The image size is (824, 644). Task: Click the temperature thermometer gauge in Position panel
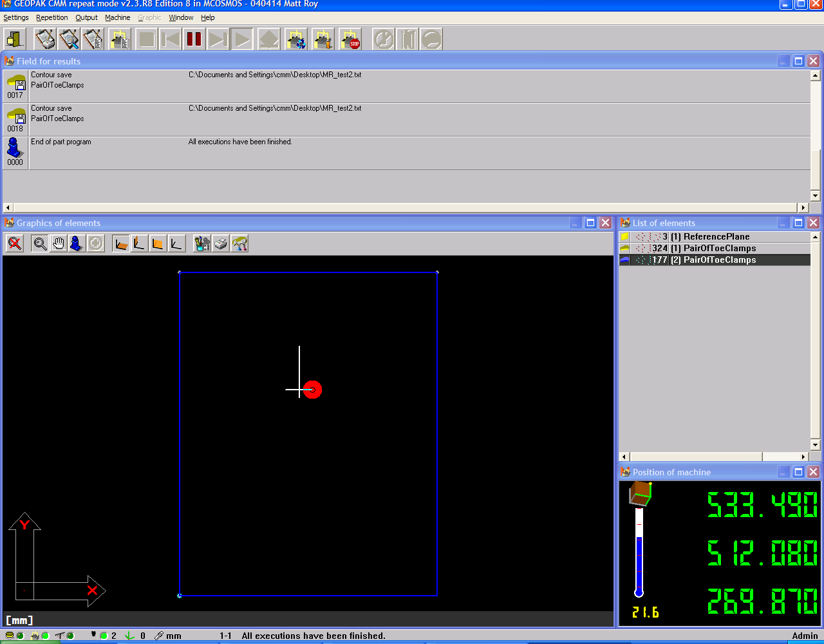tap(639, 553)
